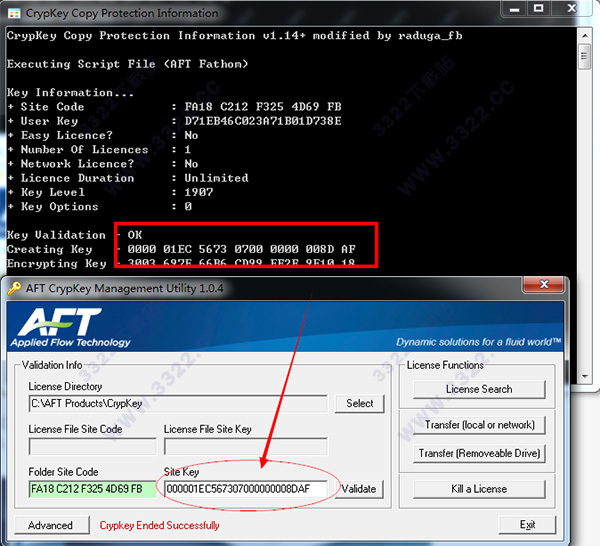Click the Select button for License Directory

click(359, 403)
